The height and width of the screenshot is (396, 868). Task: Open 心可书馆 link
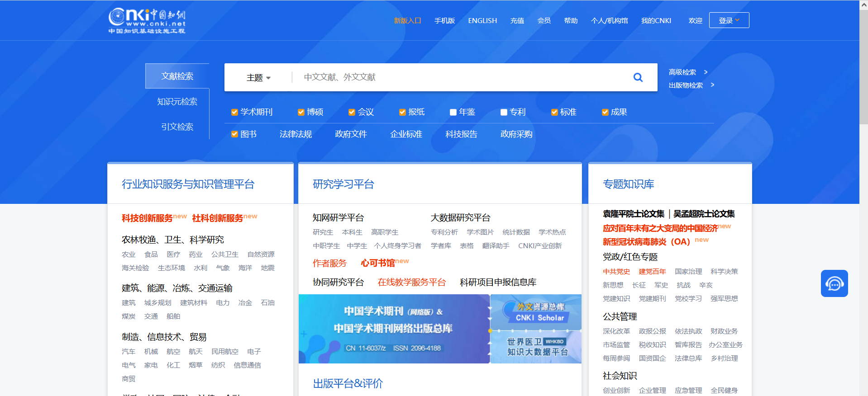[377, 263]
